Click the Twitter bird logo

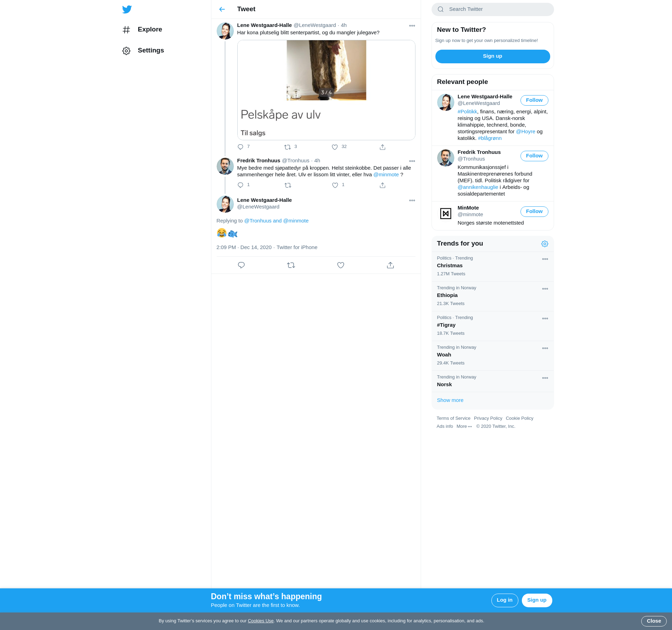pos(127,9)
